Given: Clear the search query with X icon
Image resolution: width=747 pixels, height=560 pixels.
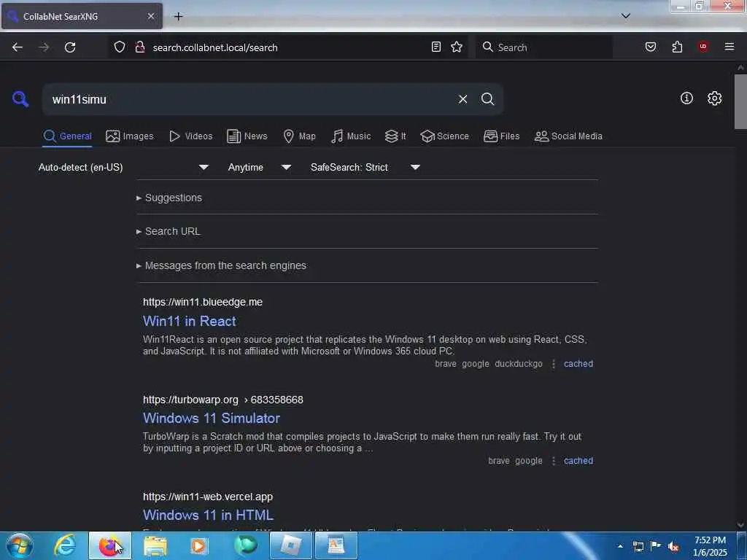Looking at the screenshot, I should (462, 99).
